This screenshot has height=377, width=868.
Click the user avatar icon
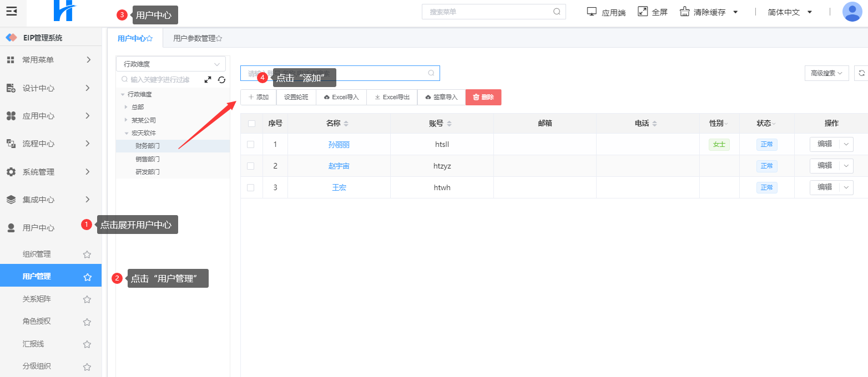pyautogui.click(x=851, y=12)
